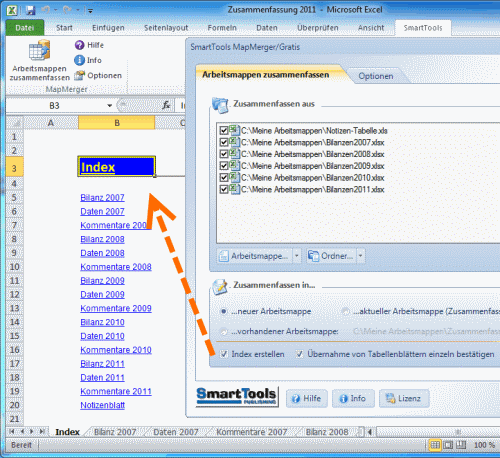Switch to the Ansicht ribbon tab
The width and height of the screenshot is (500, 458).
coord(371,28)
